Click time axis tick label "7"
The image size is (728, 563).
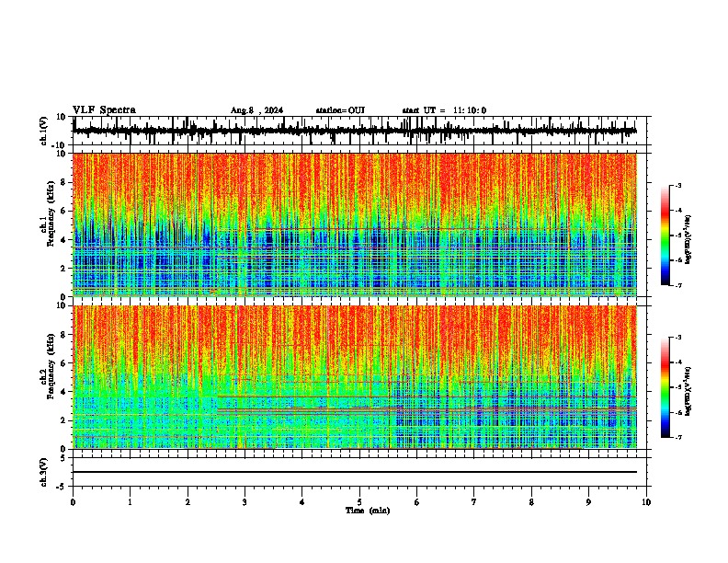click(x=474, y=502)
